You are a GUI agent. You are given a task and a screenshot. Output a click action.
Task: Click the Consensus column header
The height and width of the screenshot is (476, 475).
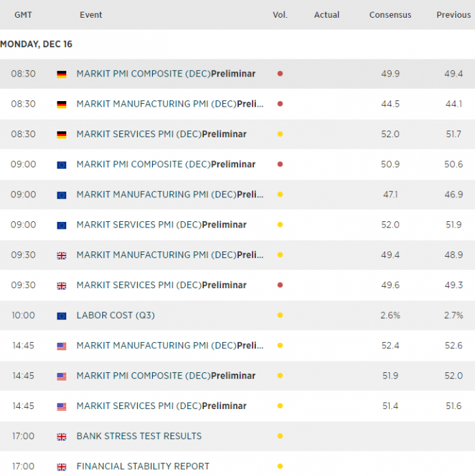[x=390, y=15]
